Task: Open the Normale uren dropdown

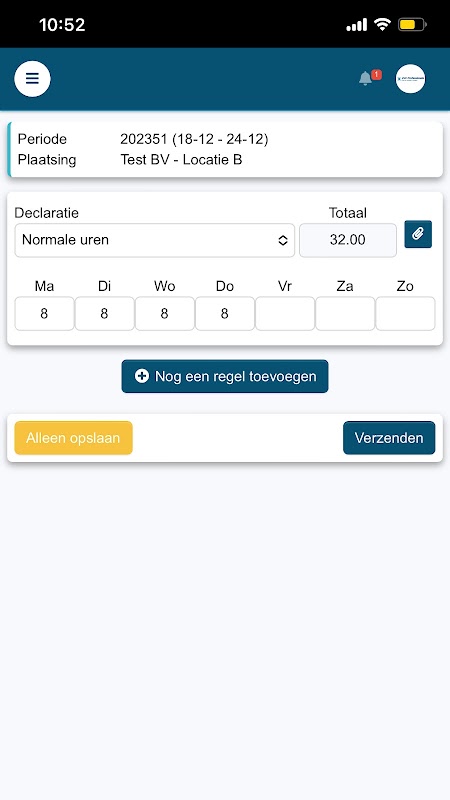Action: (x=155, y=240)
